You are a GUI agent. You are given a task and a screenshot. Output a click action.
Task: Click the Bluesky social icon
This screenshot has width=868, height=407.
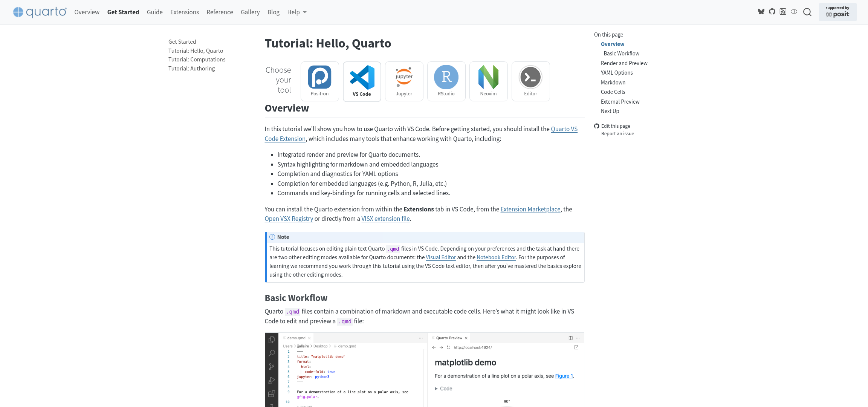pyautogui.click(x=761, y=12)
